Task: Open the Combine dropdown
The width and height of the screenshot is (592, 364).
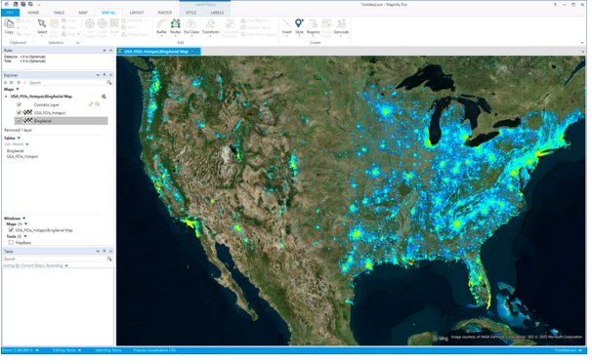Action: pos(134,20)
